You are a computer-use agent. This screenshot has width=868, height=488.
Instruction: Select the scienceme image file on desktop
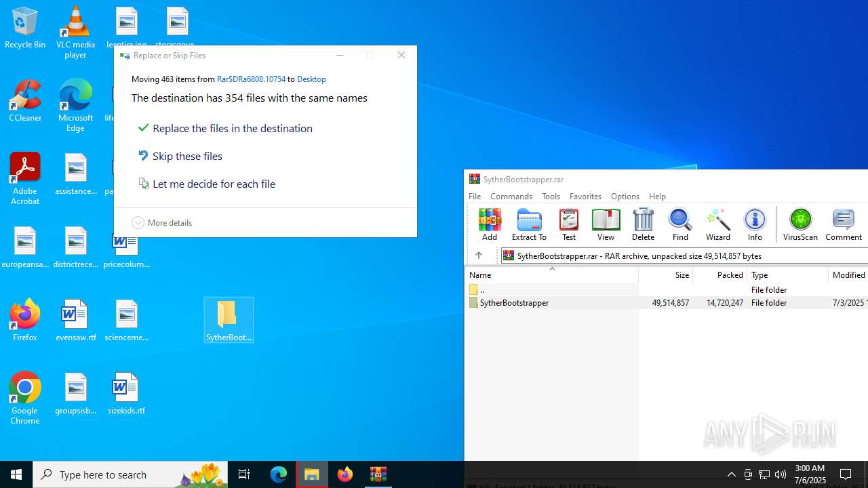click(126, 321)
